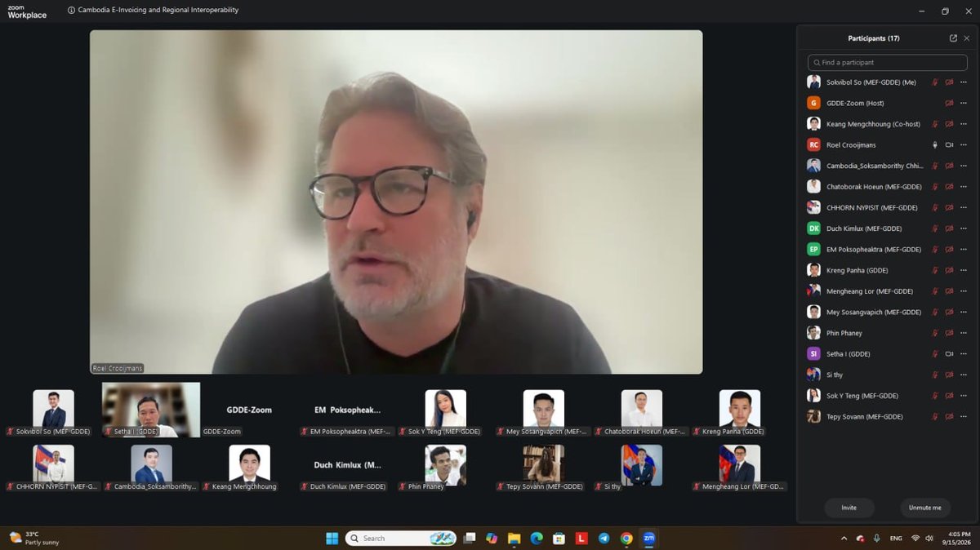
Task: Click the main speaker video of Roel Crooijmans
Action: pyautogui.click(x=396, y=202)
